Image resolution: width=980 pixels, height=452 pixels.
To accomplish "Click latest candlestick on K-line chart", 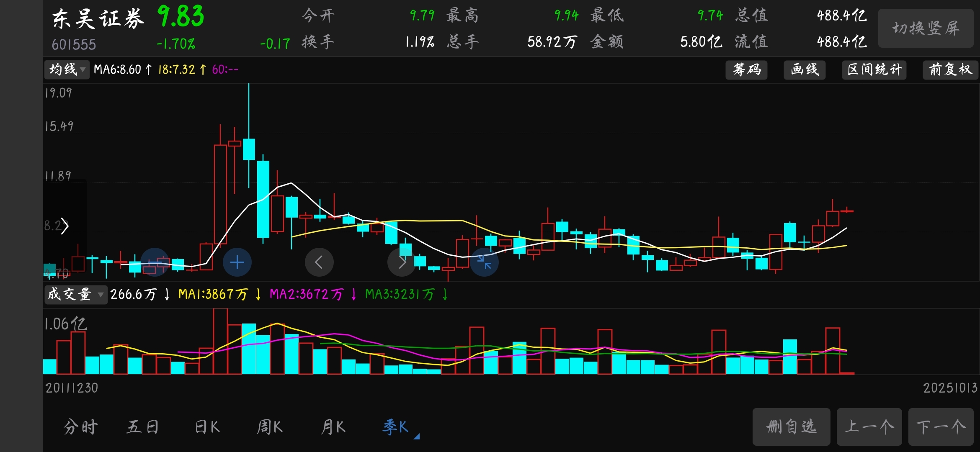I will pos(847,211).
